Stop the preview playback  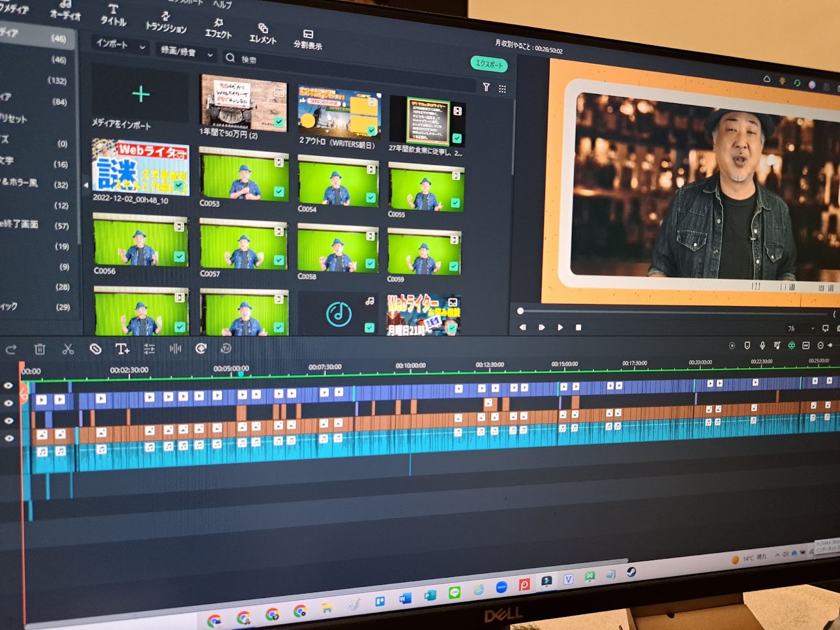[579, 328]
